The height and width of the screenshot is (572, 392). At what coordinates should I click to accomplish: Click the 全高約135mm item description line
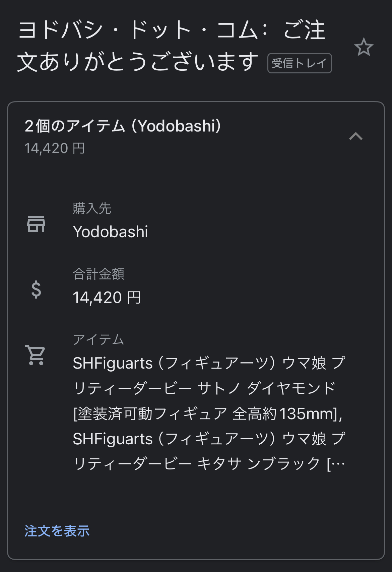pyautogui.click(x=207, y=414)
